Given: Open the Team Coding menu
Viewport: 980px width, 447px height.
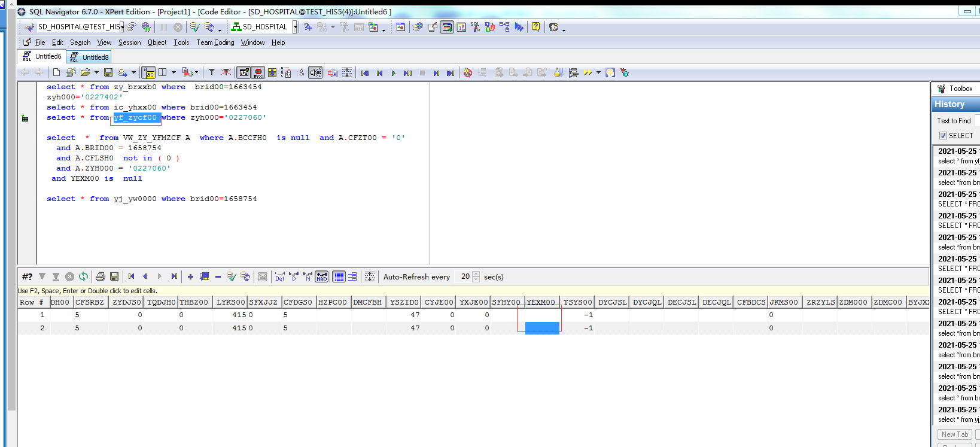Looking at the screenshot, I should point(215,42).
